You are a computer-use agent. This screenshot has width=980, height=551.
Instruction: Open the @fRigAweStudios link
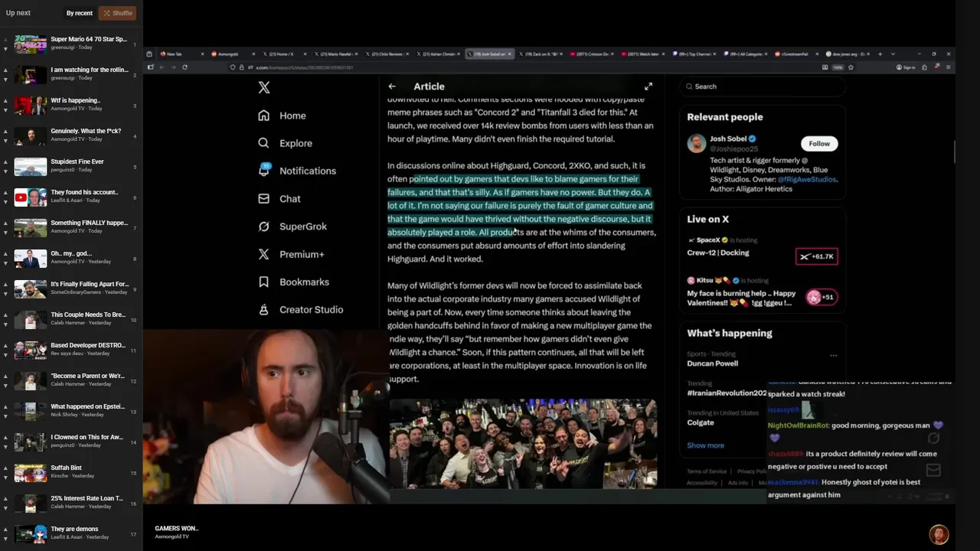tap(807, 179)
